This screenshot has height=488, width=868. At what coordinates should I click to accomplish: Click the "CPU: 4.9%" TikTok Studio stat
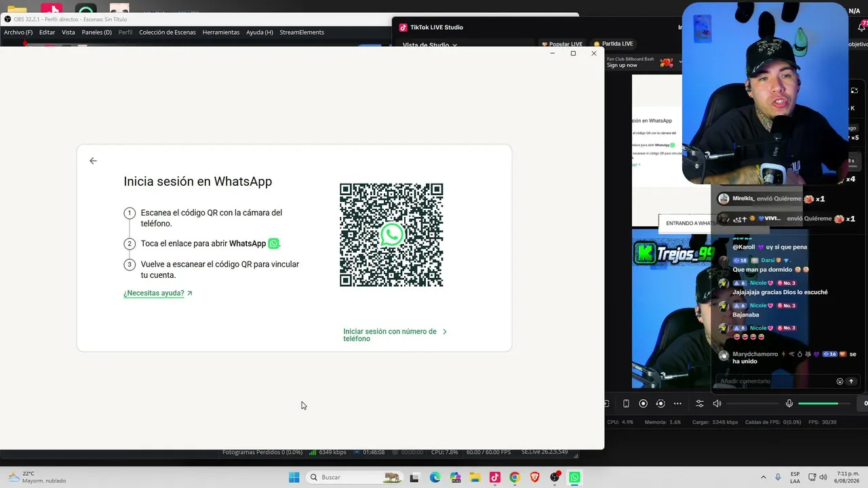point(620,422)
